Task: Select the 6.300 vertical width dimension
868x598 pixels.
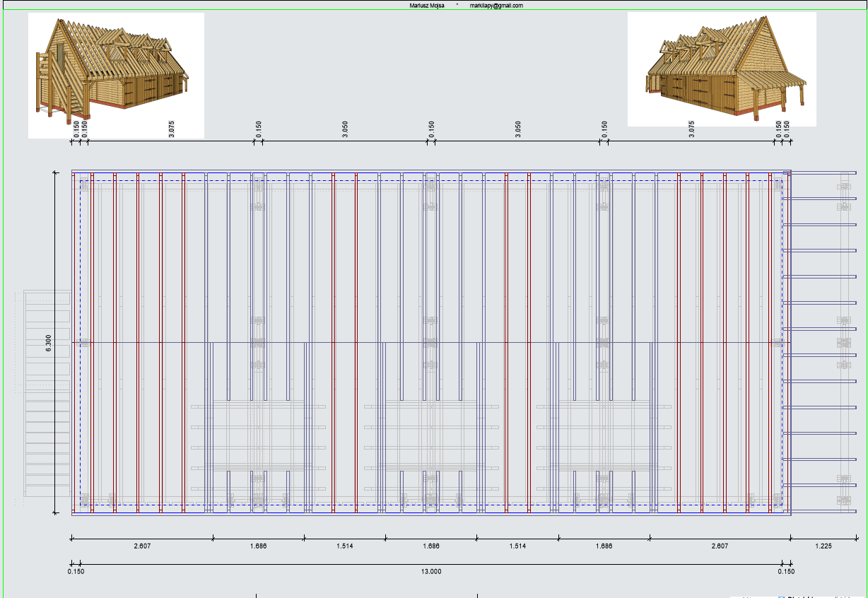Action: 48,342
